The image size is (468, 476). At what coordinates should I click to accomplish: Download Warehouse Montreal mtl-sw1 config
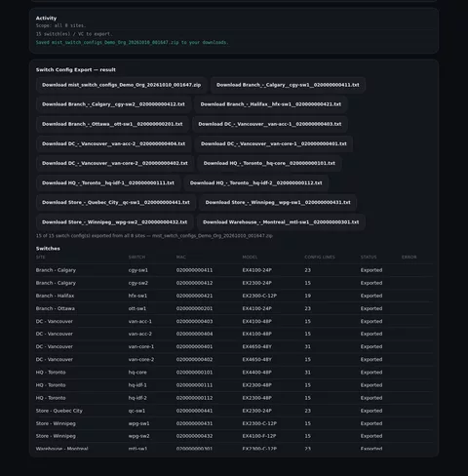point(281,222)
